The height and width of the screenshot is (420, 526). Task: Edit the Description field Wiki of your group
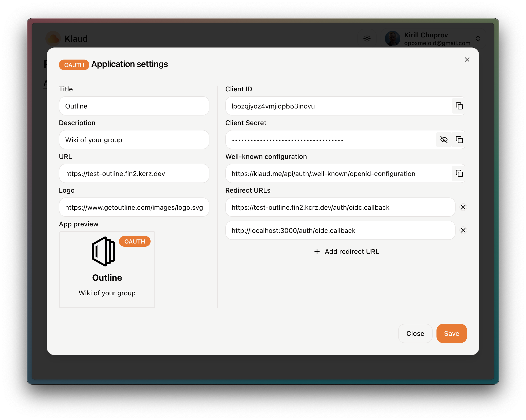tap(134, 140)
